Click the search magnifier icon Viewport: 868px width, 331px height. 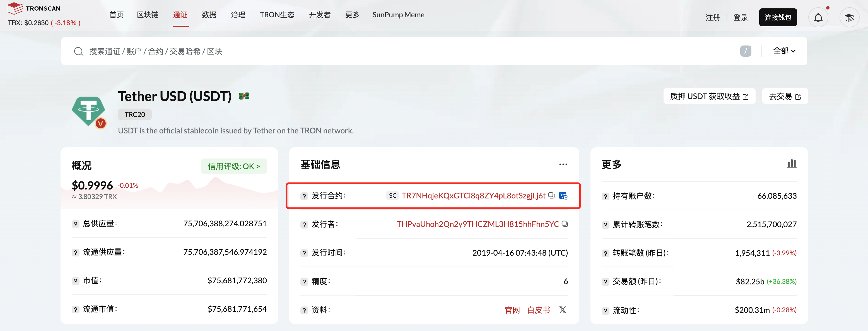[78, 51]
